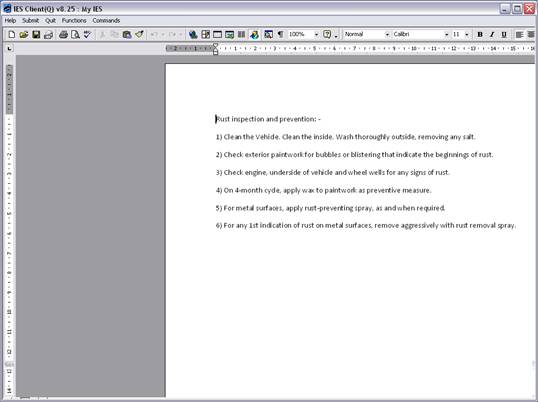This screenshot has width=538, height=402.
Task: Open Print Preview from the toolbar
Action: pos(75,34)
